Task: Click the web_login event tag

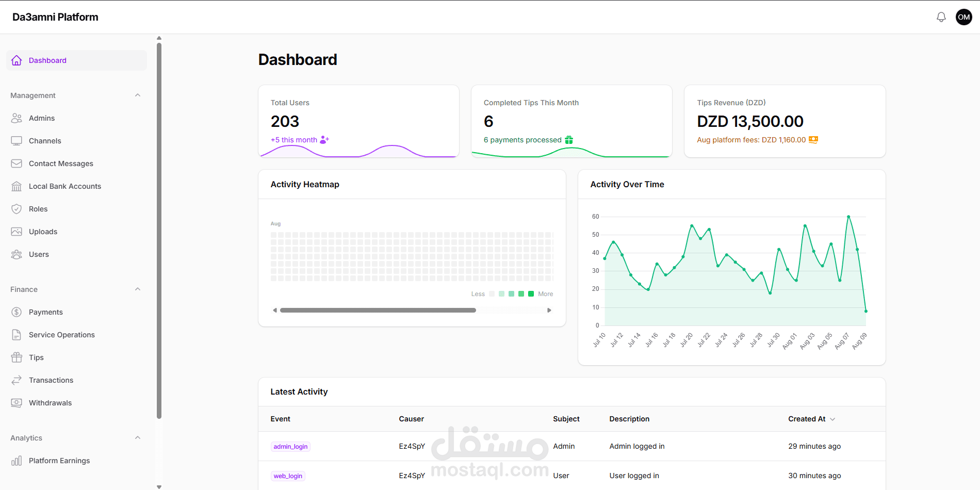Action: pyautogui.click(x=288, y=476)
